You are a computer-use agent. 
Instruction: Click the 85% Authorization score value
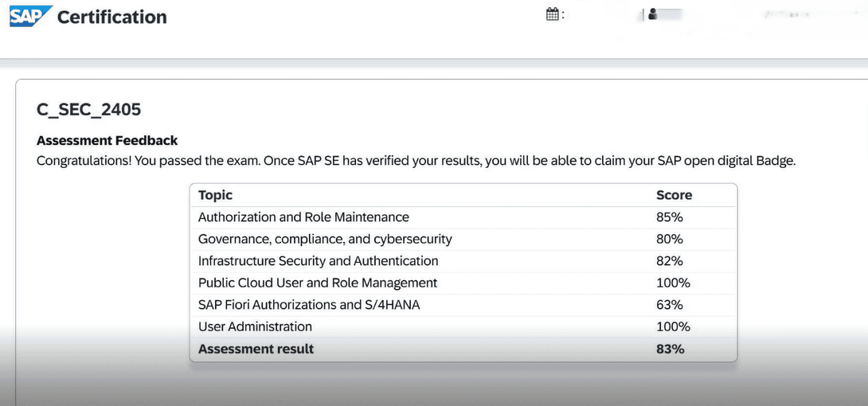click(x=669, y=217)
